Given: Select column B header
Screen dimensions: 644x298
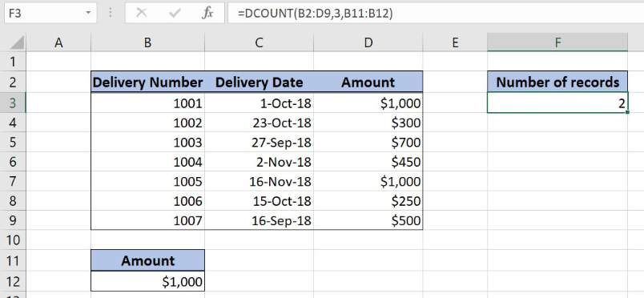Looking at the screenshot, I should coord(147,42).
